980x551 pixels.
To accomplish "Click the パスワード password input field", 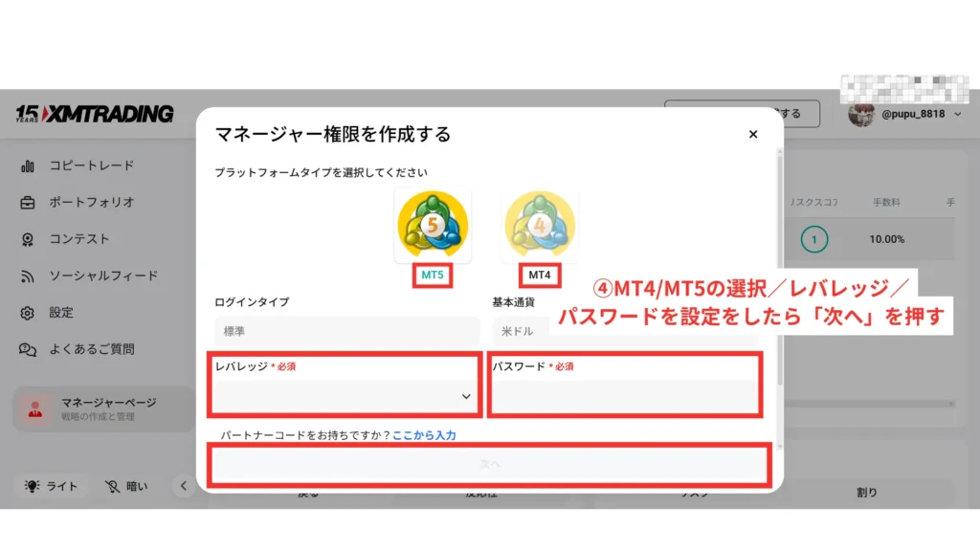I will tap(624, 396).
